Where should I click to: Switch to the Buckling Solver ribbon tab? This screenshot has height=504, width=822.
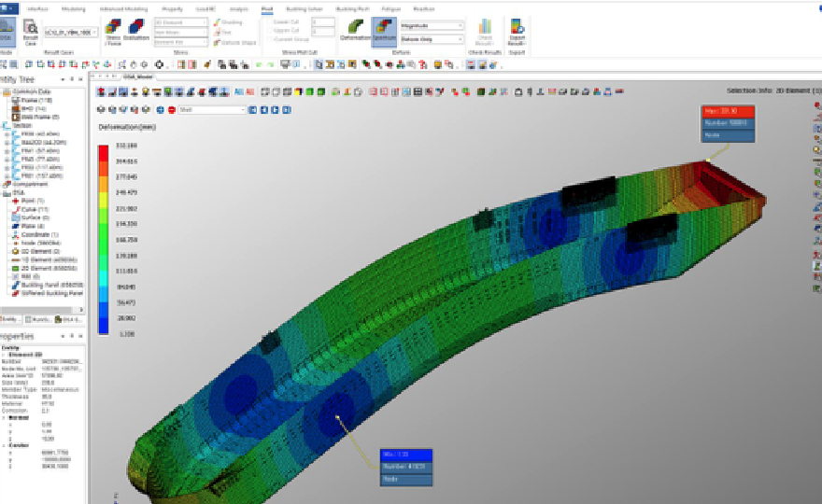pos(305,7)
